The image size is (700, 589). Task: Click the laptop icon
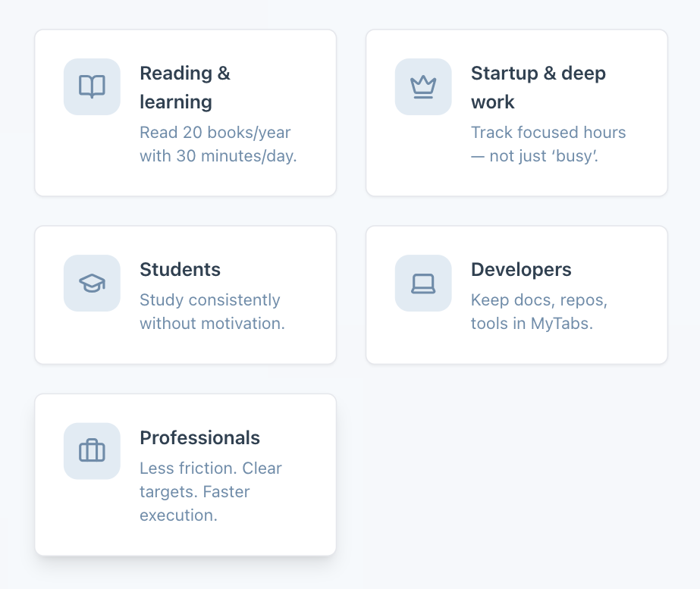click(x=423, y=283)
